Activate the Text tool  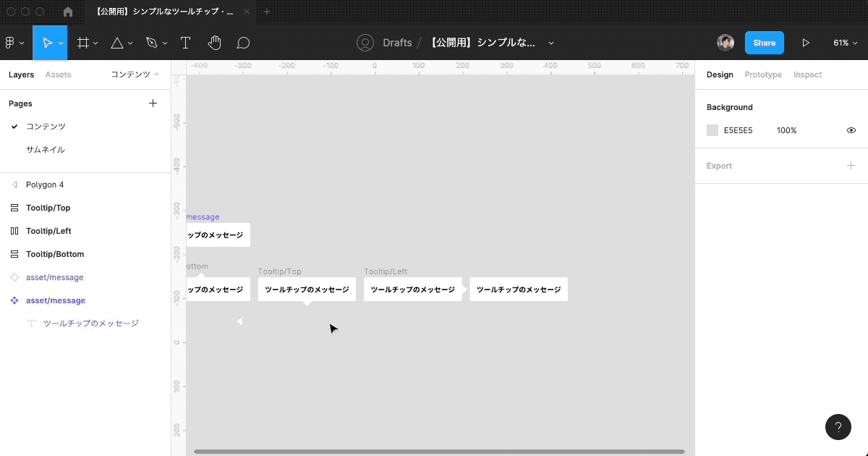coord(185,43)
